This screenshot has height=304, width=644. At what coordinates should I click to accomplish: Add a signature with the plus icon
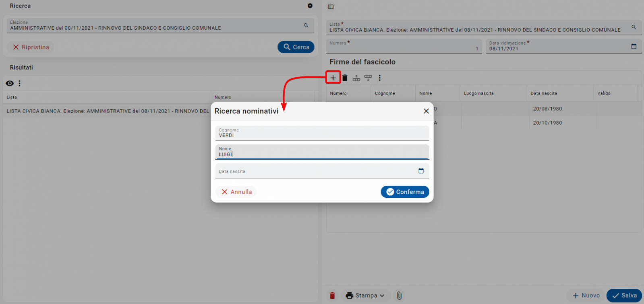point(333,78)
